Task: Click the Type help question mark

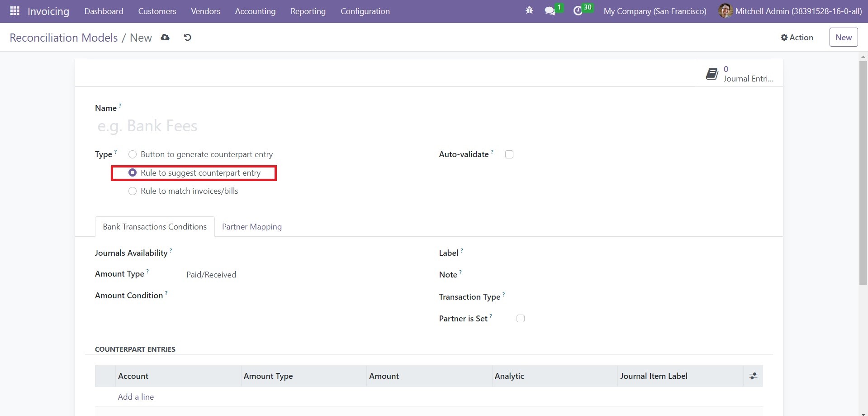Action: pos(115,152)
